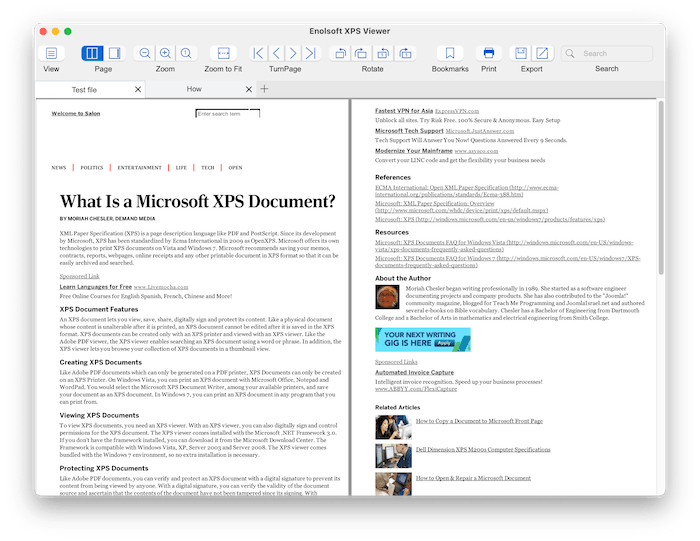The width and height of the screenshot is (700, 541).
Task: Go to the previous page
Action: (276, 53)
